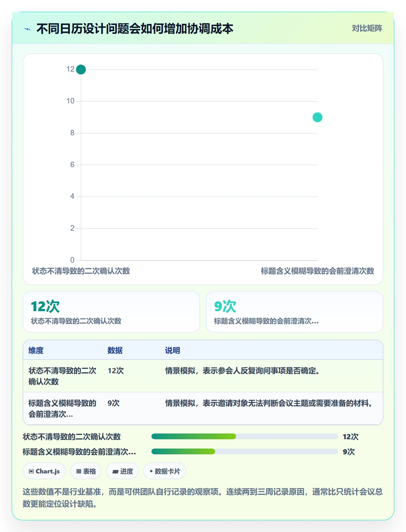The width and height of the screenshot is (406, 532).
Task: Click the 维度 column header
Action: tap(36, 350)
